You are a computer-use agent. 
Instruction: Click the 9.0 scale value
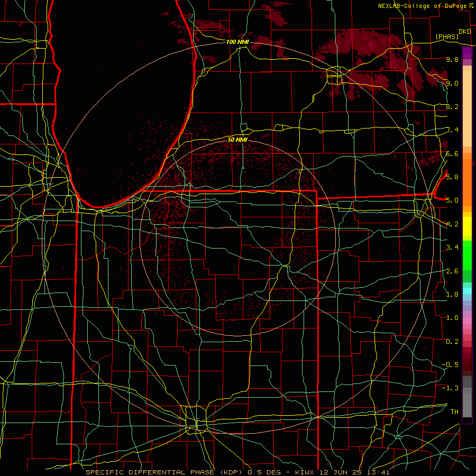pos(452,83)
